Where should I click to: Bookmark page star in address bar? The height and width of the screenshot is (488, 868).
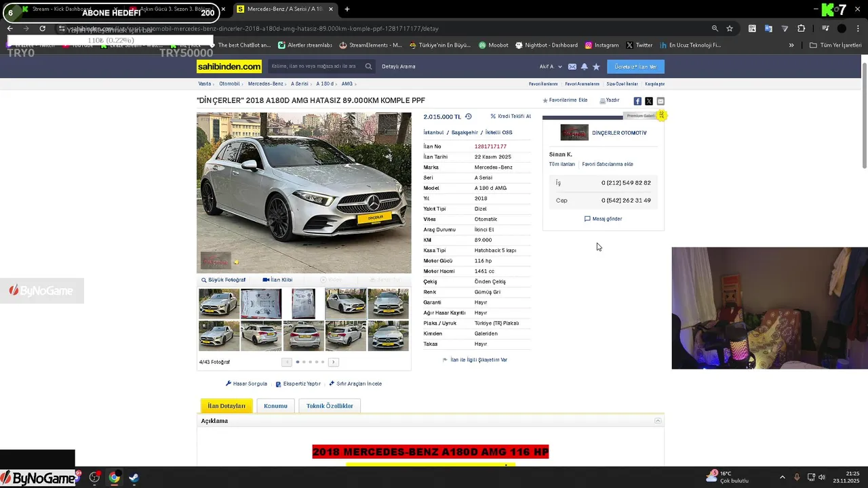pos(730,28)
